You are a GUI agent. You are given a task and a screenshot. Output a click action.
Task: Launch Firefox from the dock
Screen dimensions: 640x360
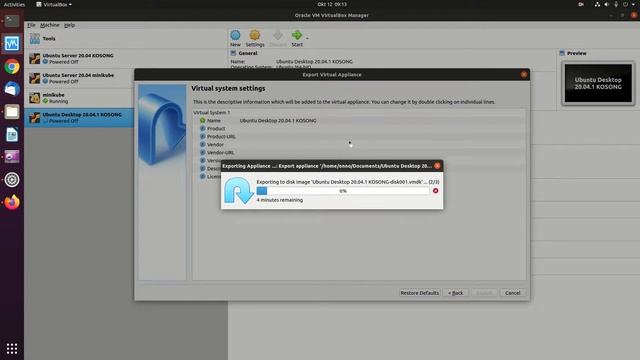[12, 202]
